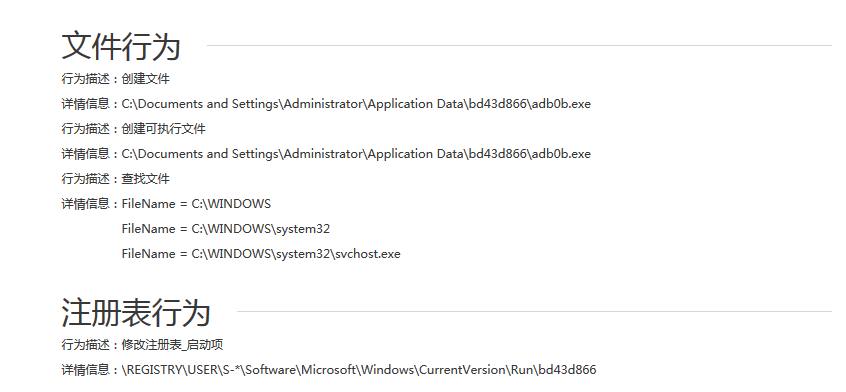Click the FileName line ending in svchost.exe
This screenshot has width=846, height=392.
point(261,253)
